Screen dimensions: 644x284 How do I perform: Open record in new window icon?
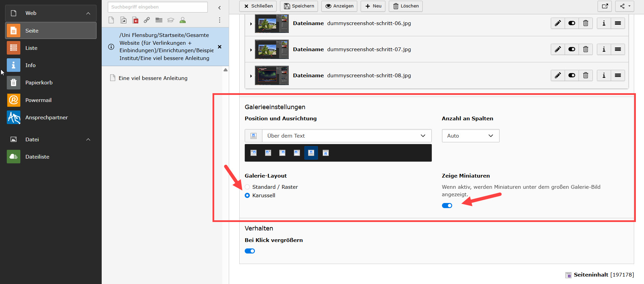click(x=605, y=6)
